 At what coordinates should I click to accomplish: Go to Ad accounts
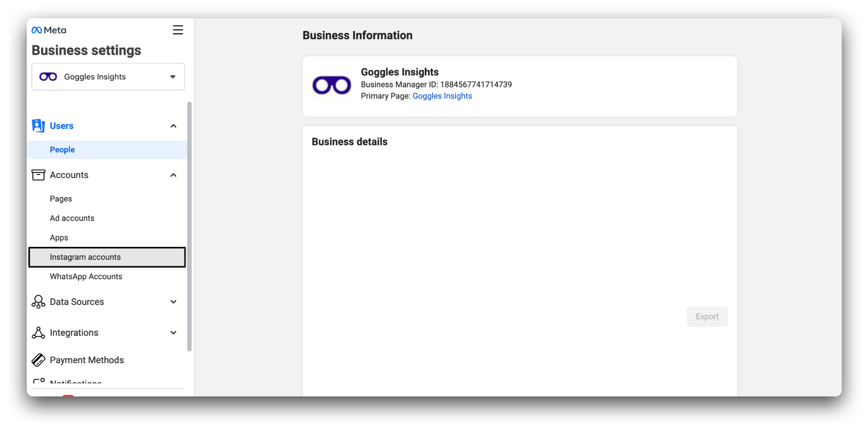72,218
